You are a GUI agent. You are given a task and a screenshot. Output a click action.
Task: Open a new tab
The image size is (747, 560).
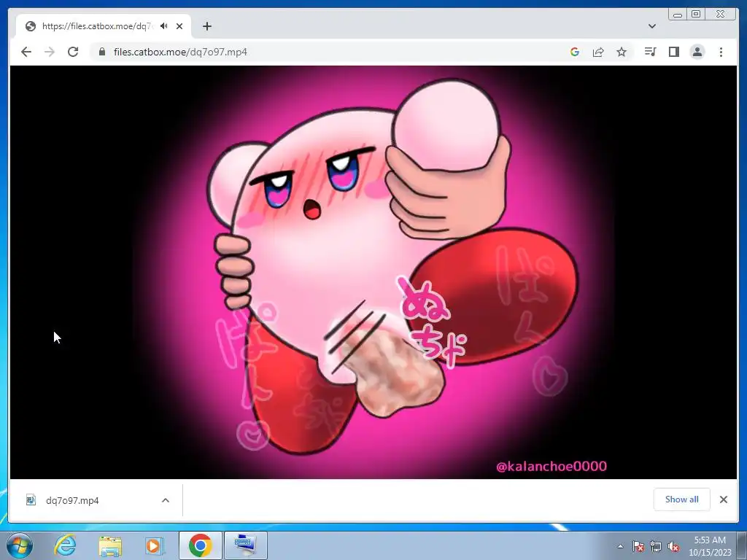(x=206, y=26)
